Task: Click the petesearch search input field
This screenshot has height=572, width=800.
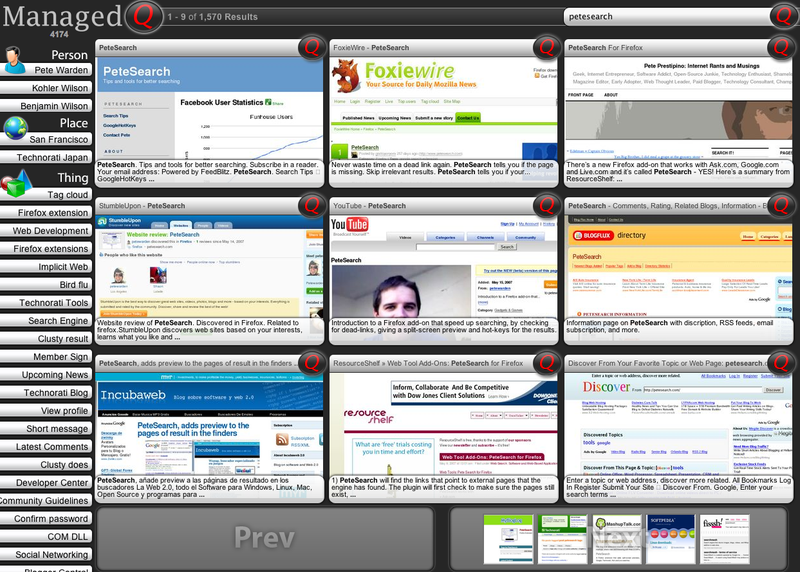Action: click(665, 16)
